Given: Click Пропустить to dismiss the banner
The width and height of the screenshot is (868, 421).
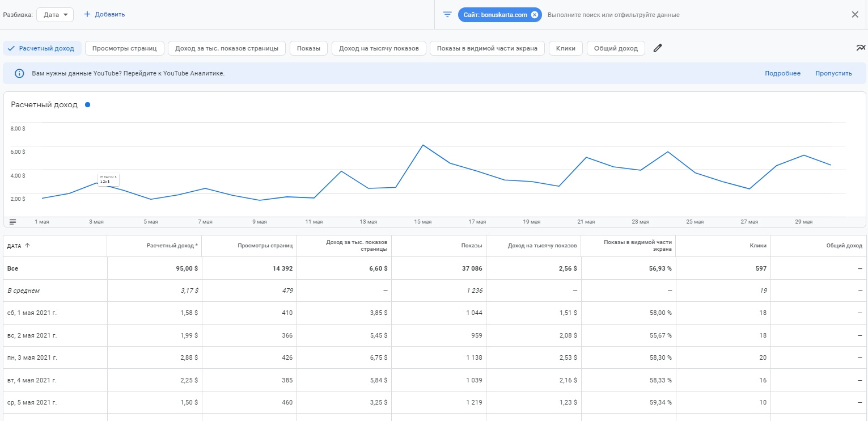Looking at the screenshot, I should (833, 73).
